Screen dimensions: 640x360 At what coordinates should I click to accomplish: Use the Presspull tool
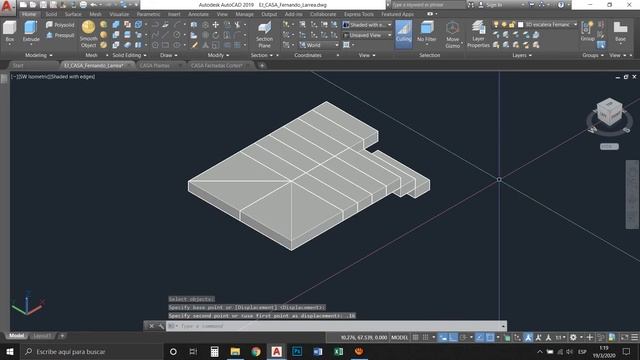[x=60, y=36]
